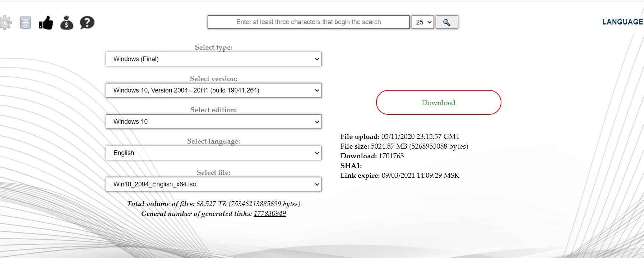Click the Select edition label
The height and width of the screenshot is (258, 644).
click(214, 110)
